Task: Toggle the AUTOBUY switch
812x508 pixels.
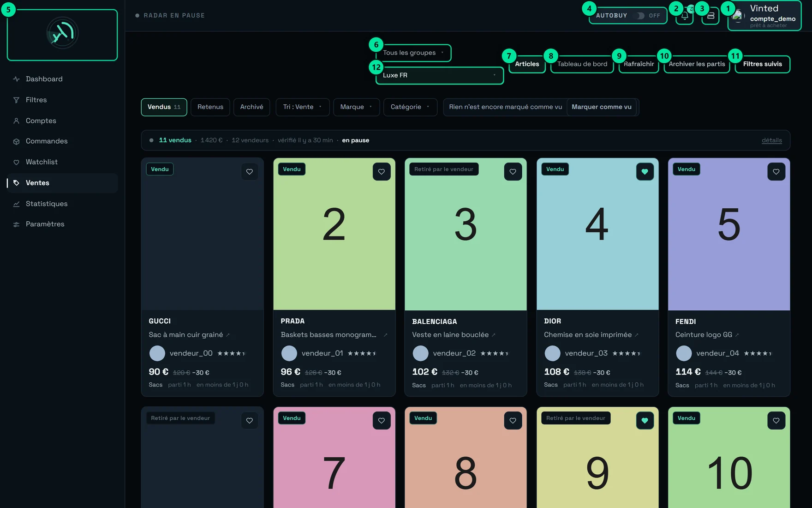Action: (x=639, y=16)
